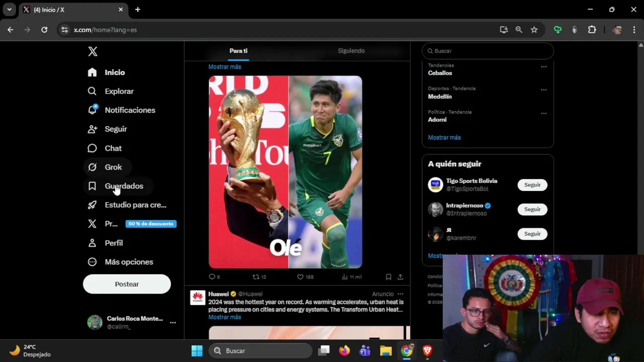
Task: Open Firefox from taskbar
Action: [x=345, y=350]
